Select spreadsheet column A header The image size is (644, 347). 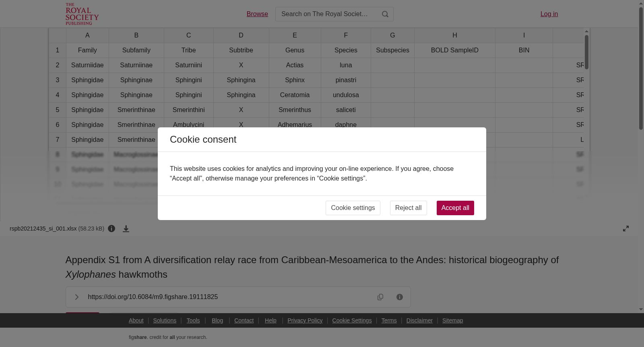click(x=87, y=35)
